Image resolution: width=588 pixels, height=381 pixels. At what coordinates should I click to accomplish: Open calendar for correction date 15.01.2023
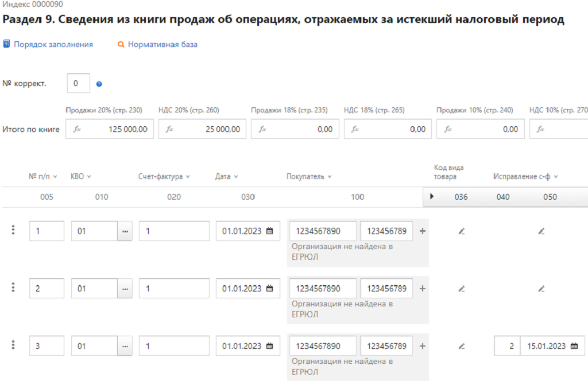coord(574,346)
